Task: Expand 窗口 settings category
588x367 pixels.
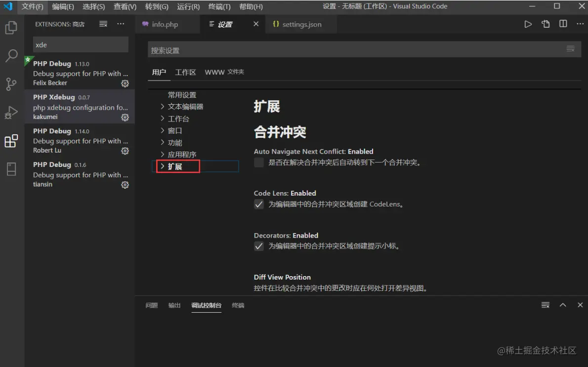Action: click(x=163, y=131)
